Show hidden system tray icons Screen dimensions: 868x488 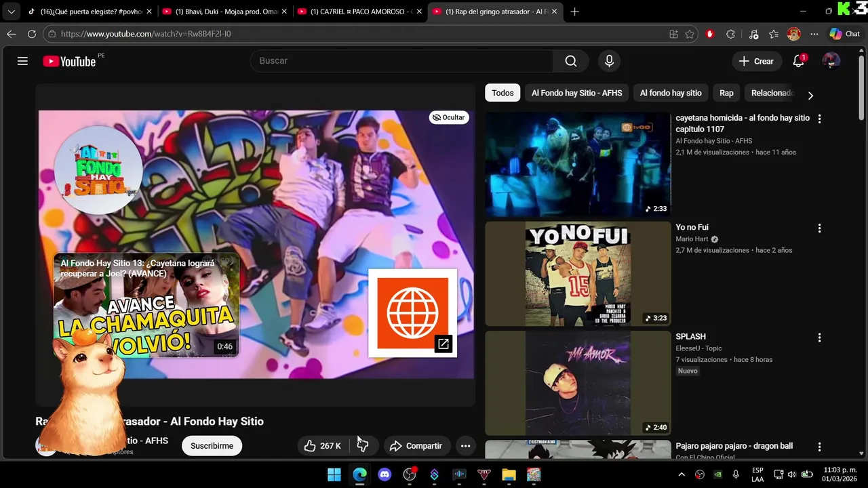coord(682,474)
